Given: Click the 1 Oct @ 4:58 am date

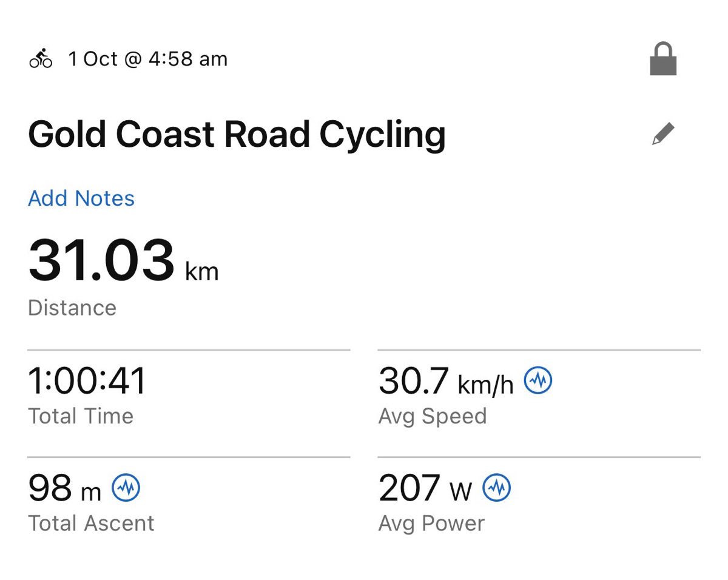Looking at the screenshot, I should pyautogui.click(x=147, y=59).
